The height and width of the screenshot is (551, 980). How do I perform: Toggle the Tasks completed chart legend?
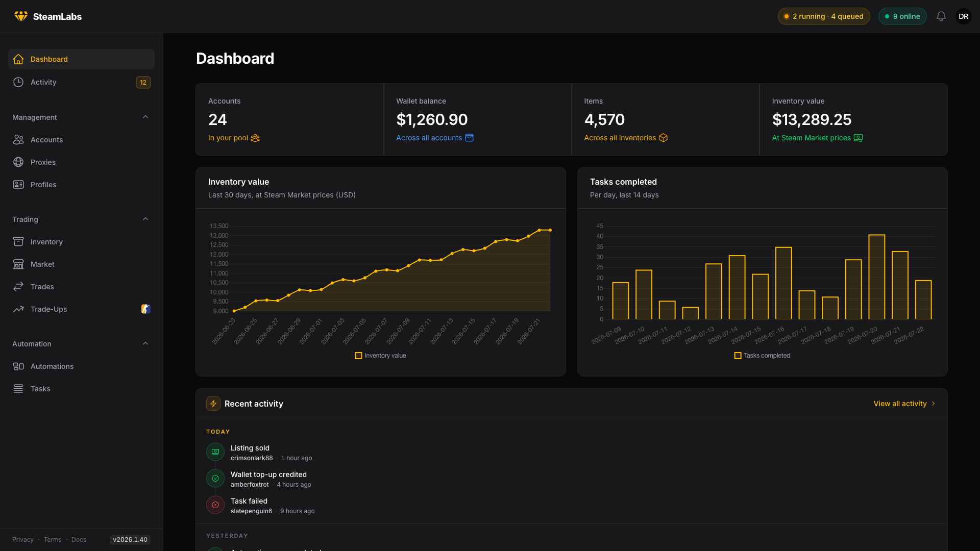762,356
